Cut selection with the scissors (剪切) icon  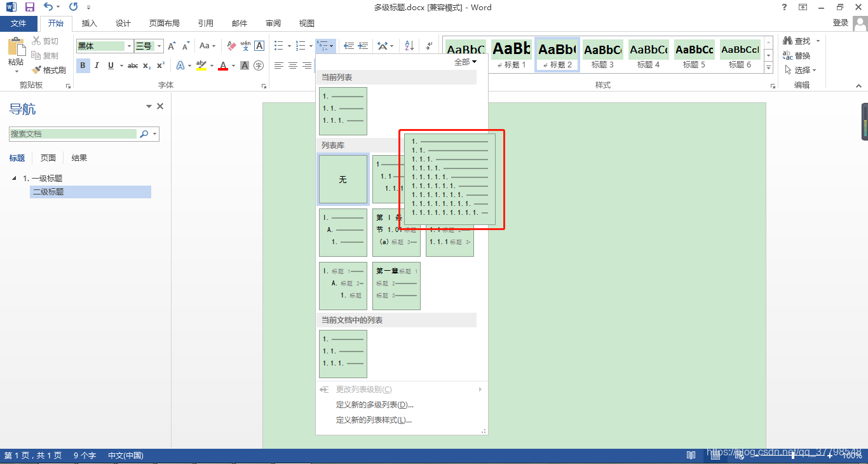(45, 41)
